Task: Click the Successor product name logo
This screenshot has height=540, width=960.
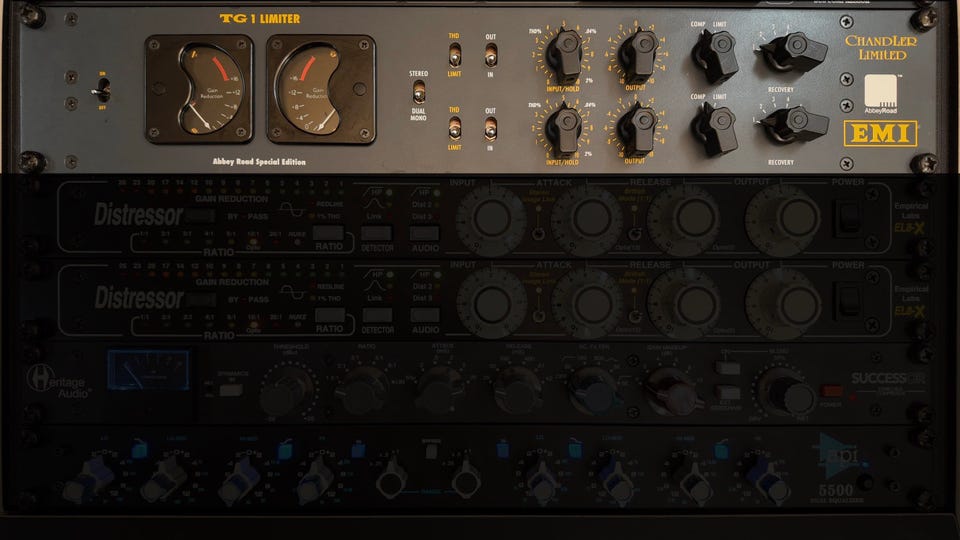Action: 887,378
